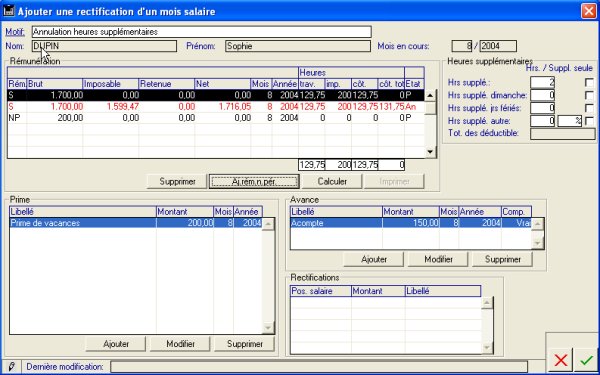Viewport: 600px width, 375px height.
Task: Click Pos. salaire header in Rectifications
Action: coord(321,291)
